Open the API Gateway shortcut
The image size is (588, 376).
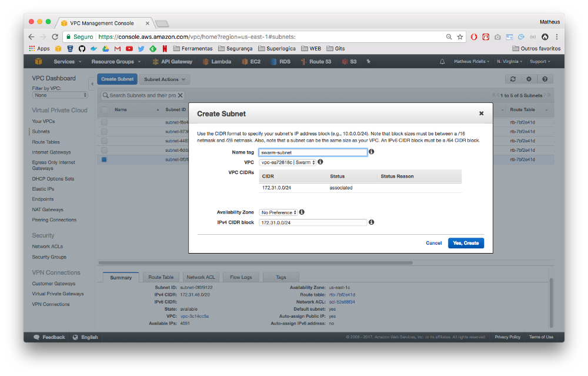point(172,62)
